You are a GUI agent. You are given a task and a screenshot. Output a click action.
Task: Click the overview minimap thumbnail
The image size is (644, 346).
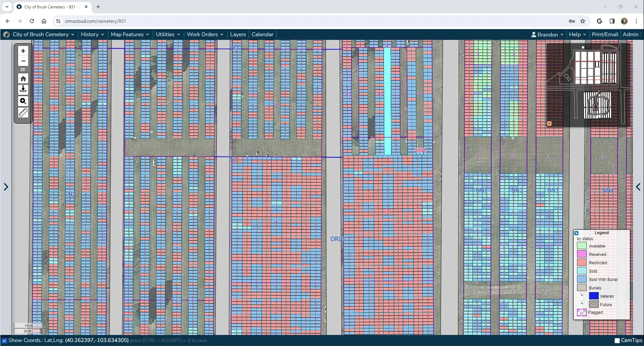pos(588,85)
